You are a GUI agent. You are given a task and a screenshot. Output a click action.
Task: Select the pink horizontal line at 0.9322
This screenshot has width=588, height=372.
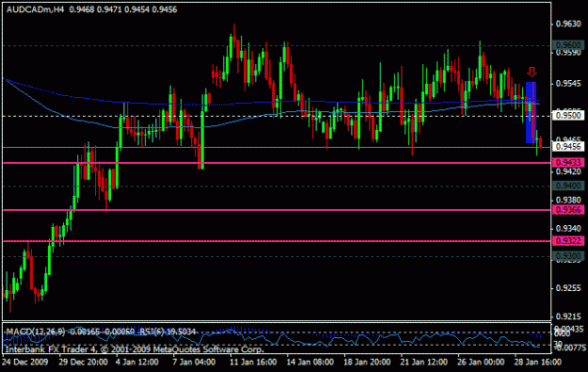point(277,241)
